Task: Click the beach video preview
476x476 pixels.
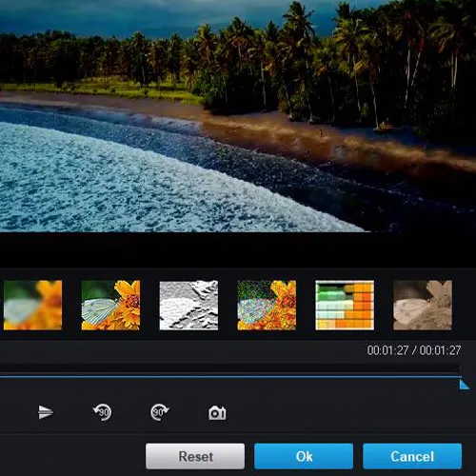Action: tap(238, 116)
